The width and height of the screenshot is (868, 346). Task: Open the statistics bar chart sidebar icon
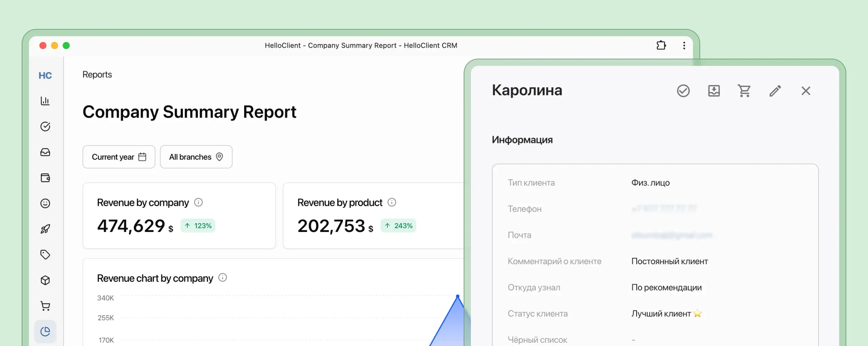[x=45, y=101]
